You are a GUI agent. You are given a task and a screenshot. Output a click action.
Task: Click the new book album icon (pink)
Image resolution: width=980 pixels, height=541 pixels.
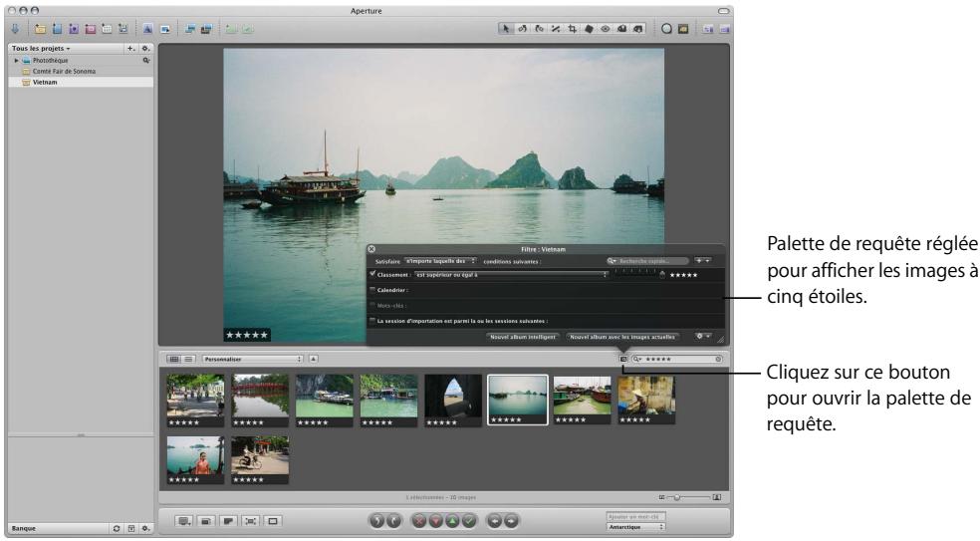click(90, 29)
